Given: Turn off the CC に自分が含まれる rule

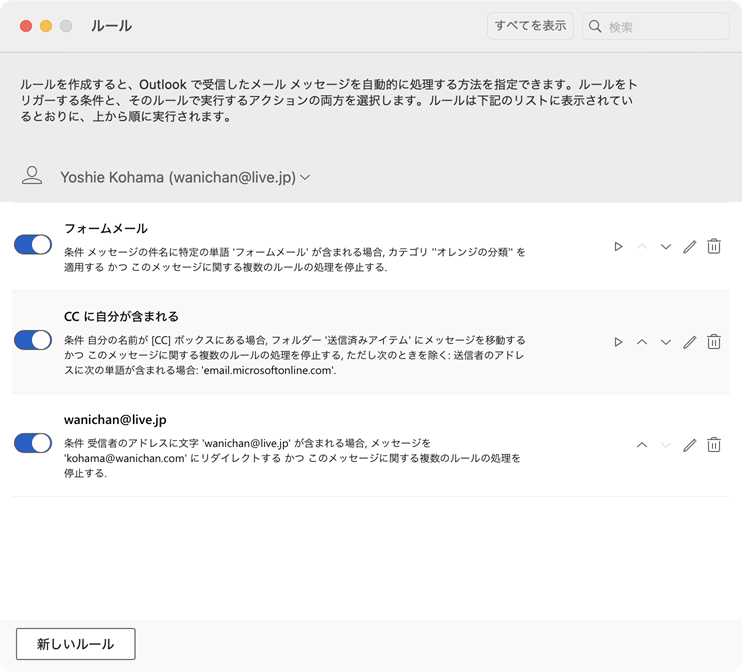Looking at the screenshot, I should tap(33, 340).
